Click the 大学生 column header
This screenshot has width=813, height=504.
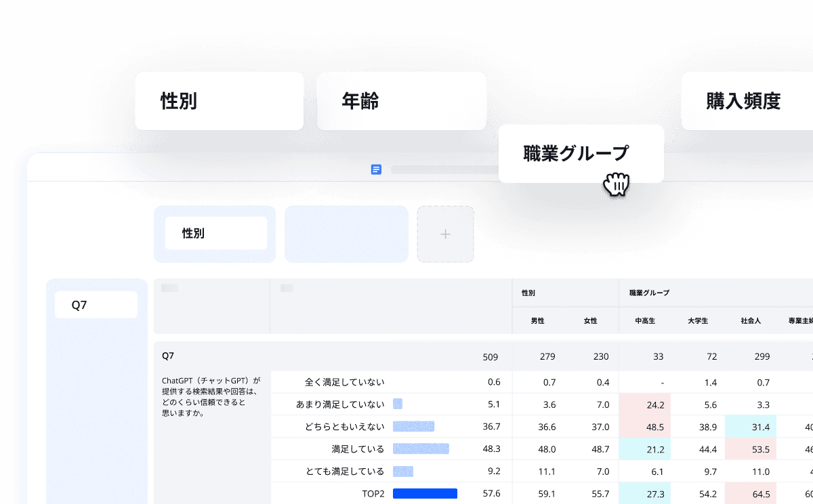(x=697, y=320)
